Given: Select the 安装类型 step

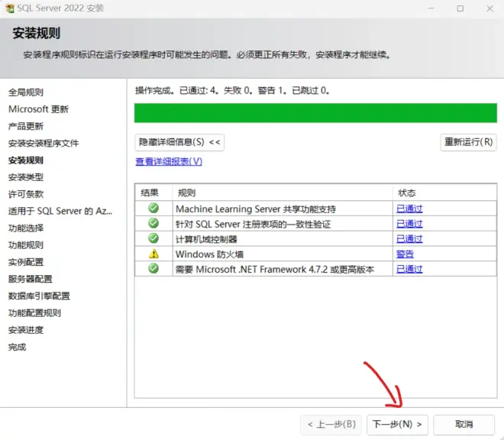Looking at the screenshot, I should (26, 177).
